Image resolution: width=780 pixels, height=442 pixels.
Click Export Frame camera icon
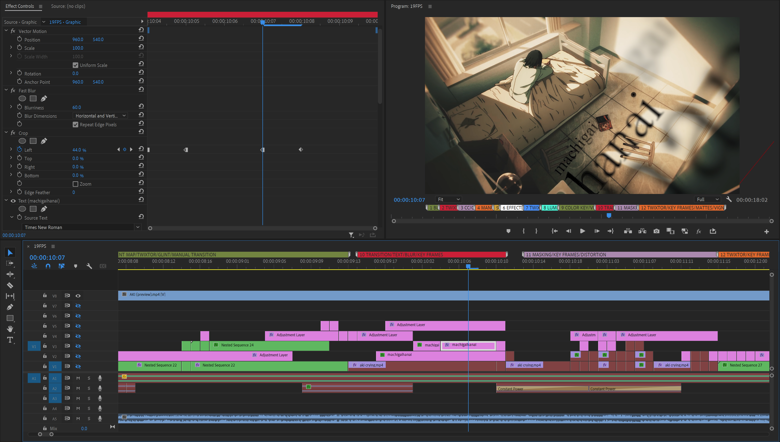coord(657,231)
